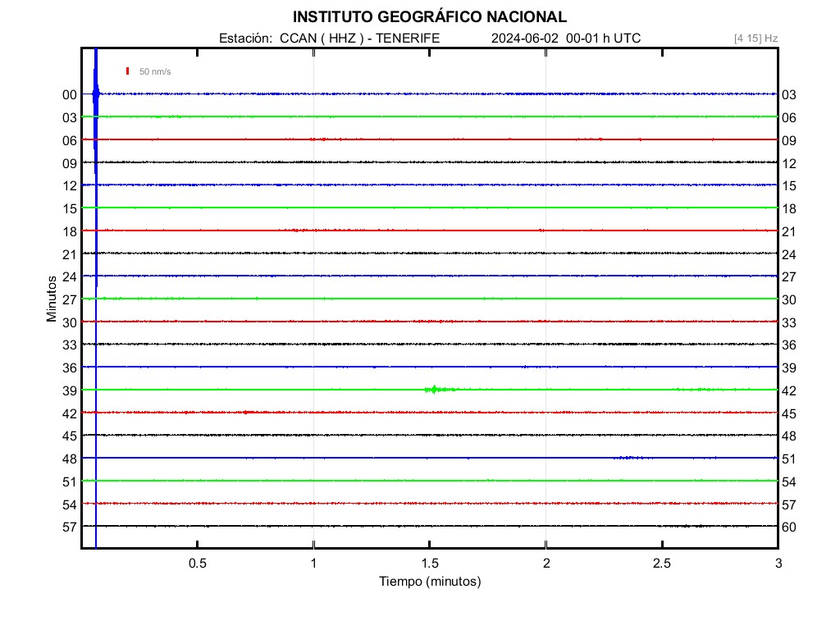Click the 3 tick label at the time axis end
This screenshot has width=840, height=630.
778,564
